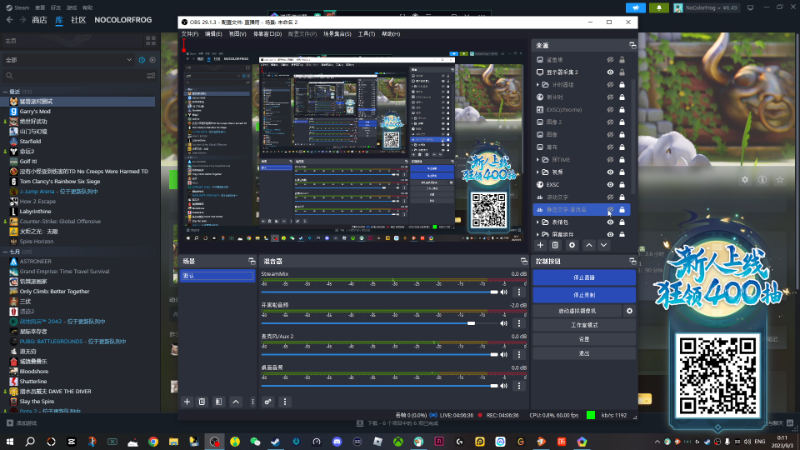Image resolution: width=800 pixels, height=450 pixels.
Task: Click 启动虚拟摄像机 button
Action: 577,311
